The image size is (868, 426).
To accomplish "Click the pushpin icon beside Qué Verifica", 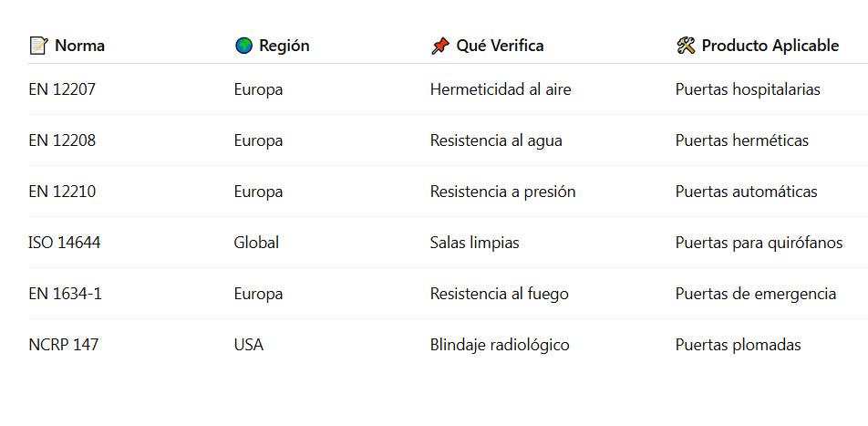I will tap(440, 46).
